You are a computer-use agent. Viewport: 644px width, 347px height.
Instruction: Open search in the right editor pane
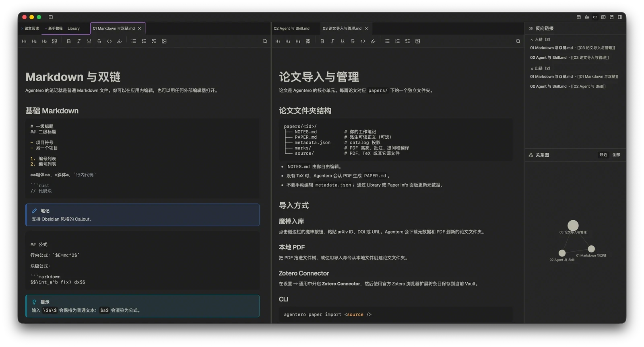(518, 41)
